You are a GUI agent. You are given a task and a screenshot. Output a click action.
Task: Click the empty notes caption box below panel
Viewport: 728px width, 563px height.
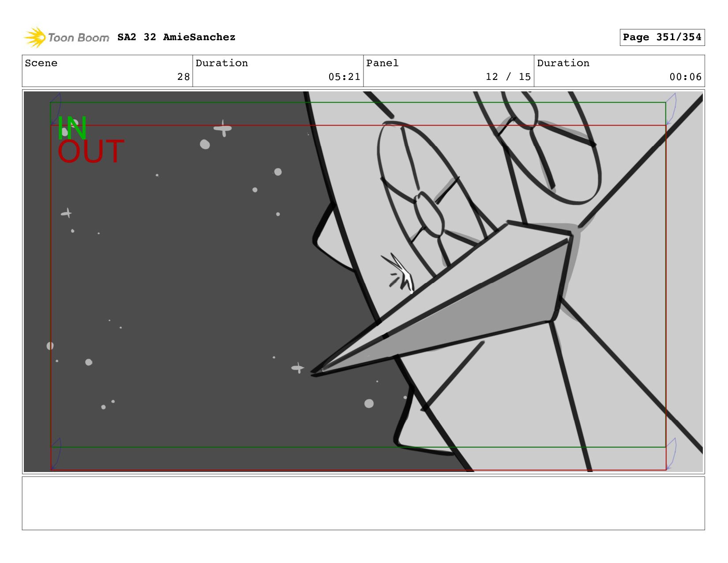pyautogui.click(x=363, y=503)
